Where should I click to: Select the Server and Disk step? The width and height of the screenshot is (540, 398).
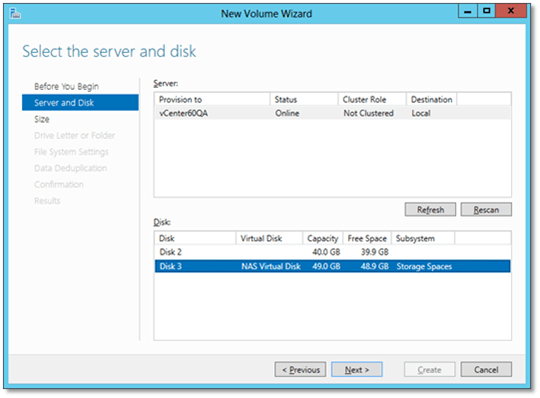80,103
